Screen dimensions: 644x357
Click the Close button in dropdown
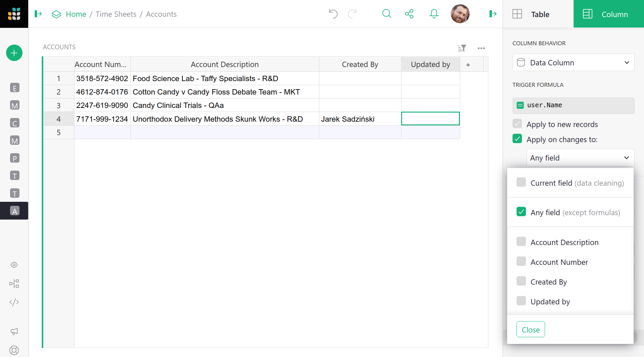coord(531,330)
